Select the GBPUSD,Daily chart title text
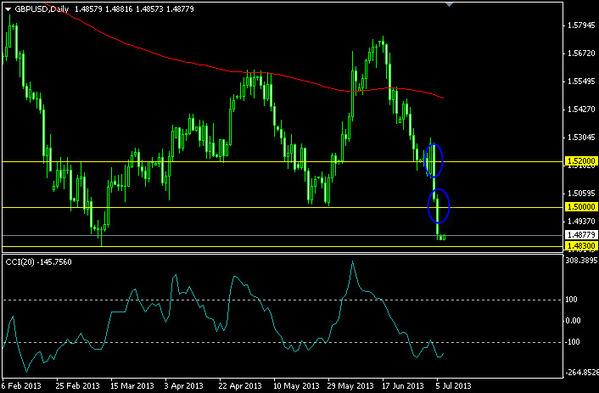This screenshot has height=393, width=599. [42, 9]
